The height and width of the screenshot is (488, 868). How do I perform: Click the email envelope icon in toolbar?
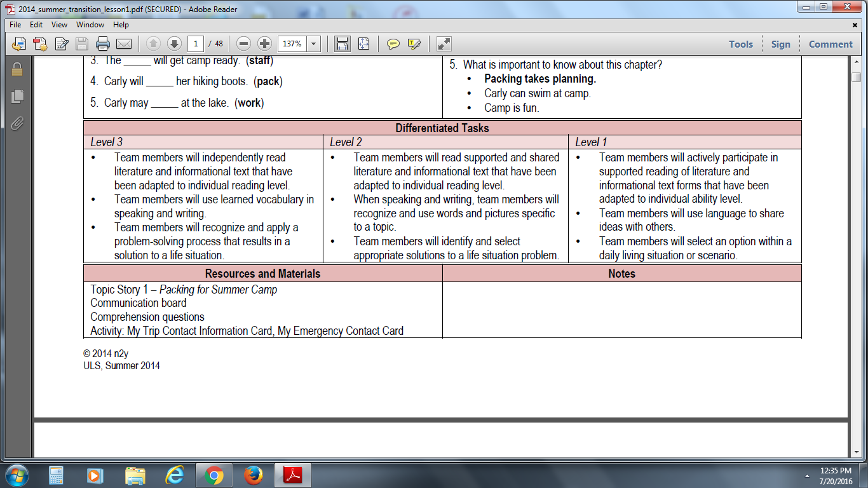pyautogui.click(x=123, y=44)
